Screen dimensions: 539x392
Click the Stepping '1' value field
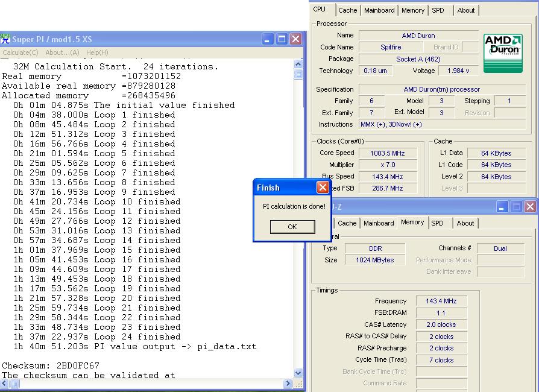(x=510, y=101)
